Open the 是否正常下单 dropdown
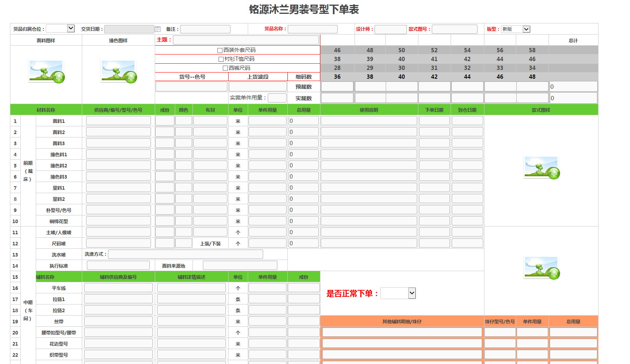Image resolution: width=630 pixels, height=364 pixels. tap(398, 293)
